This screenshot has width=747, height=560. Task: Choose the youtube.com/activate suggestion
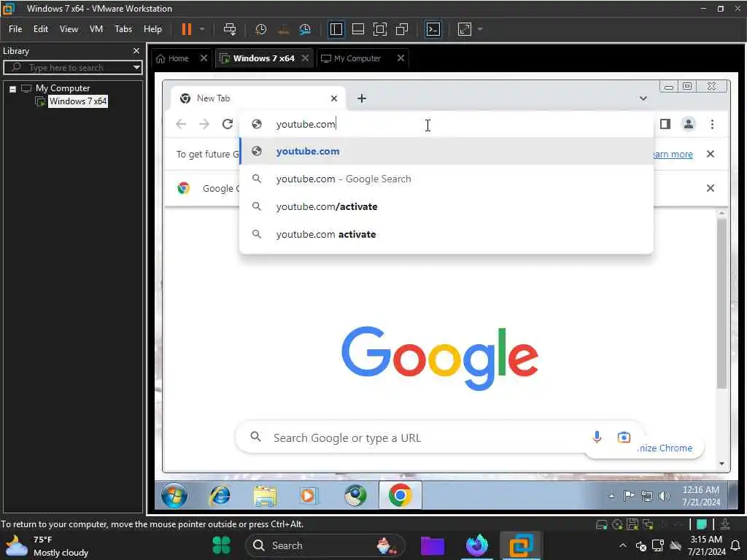[446, 206]
